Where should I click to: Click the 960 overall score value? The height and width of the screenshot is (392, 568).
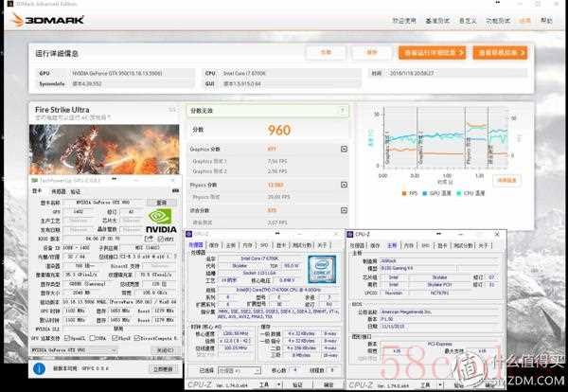[279, 130]
